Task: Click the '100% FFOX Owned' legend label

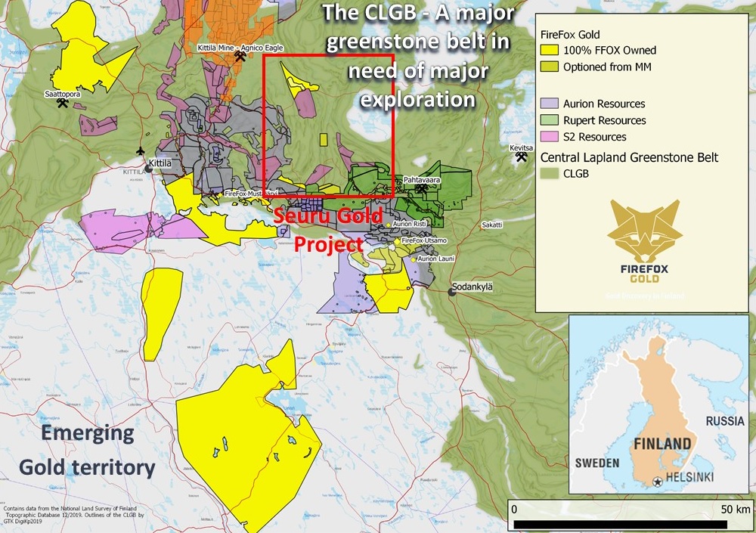Action: [610, 50]
